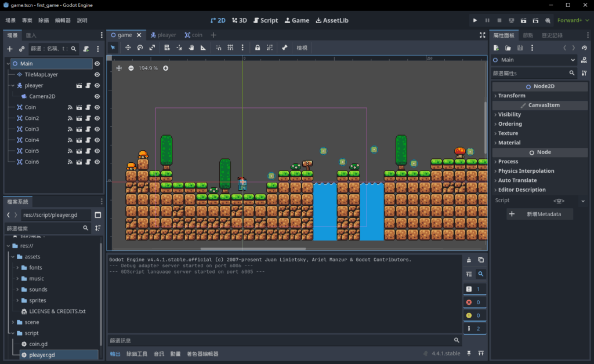Switch to the pleayer scene tab

pos(163,35)
